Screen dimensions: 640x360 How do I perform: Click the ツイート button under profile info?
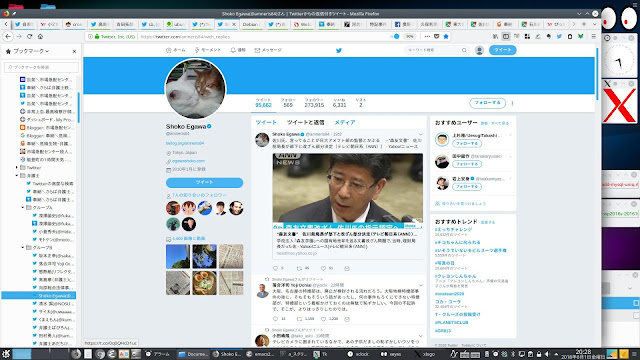(204, 182)
